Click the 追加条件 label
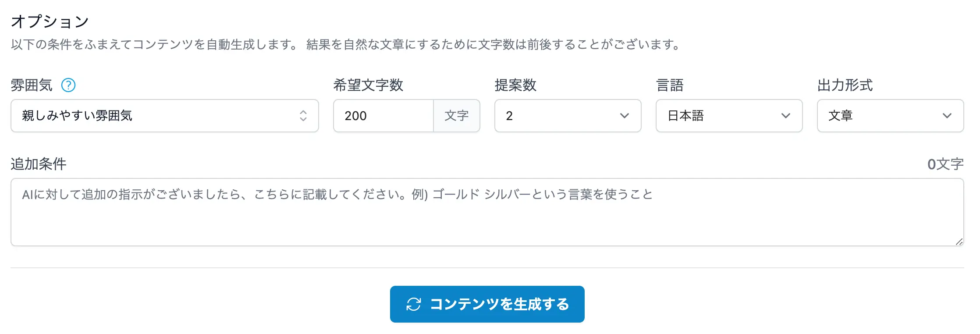This screenshot has width=980, height=334. pyautogui.click(x=39, y=164)
